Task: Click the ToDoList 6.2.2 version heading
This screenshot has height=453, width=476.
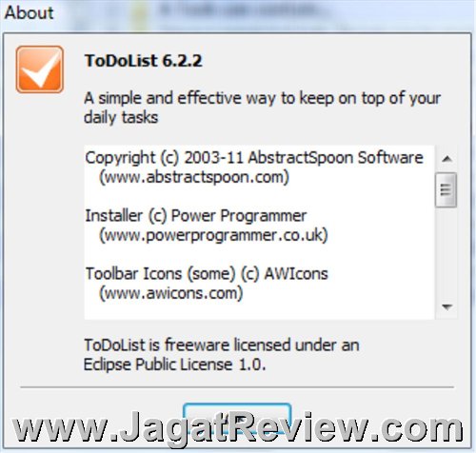Action: click(143, 60)
